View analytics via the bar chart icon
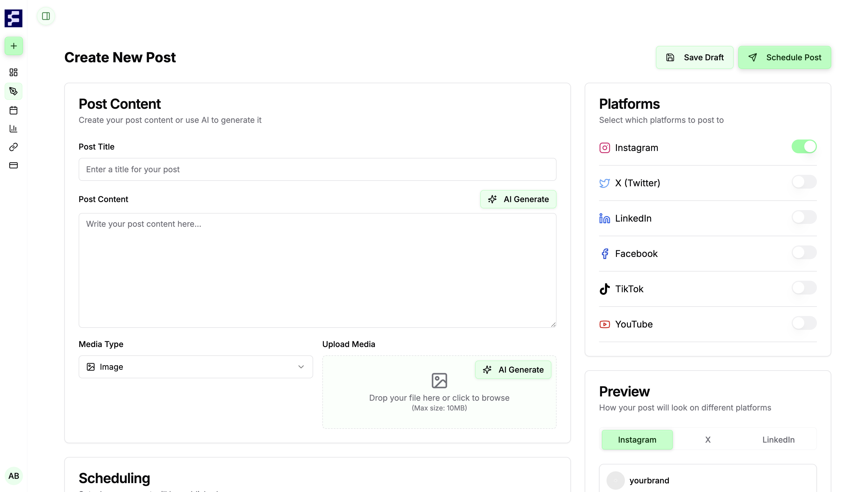Image resolution: width=868 pixels, height=492 pixels. click(13, 128)
